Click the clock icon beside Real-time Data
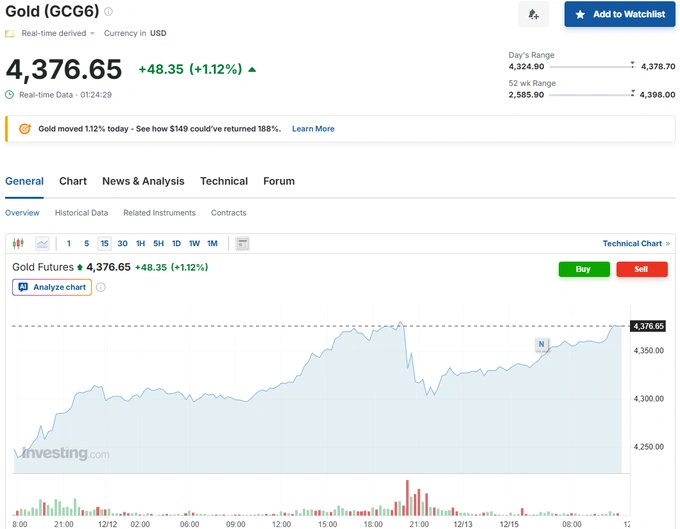Screen dimensions: 680x529 click(x=10, y=95)
